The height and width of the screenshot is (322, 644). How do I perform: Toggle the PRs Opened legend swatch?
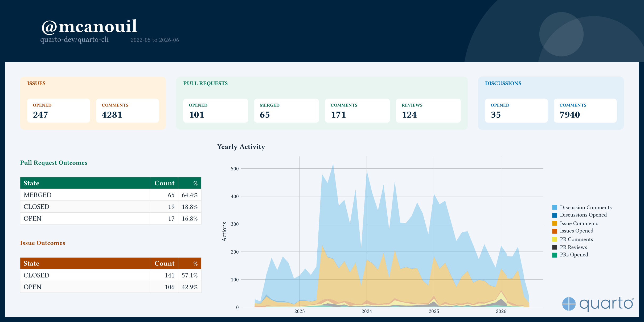click(555, 255)
